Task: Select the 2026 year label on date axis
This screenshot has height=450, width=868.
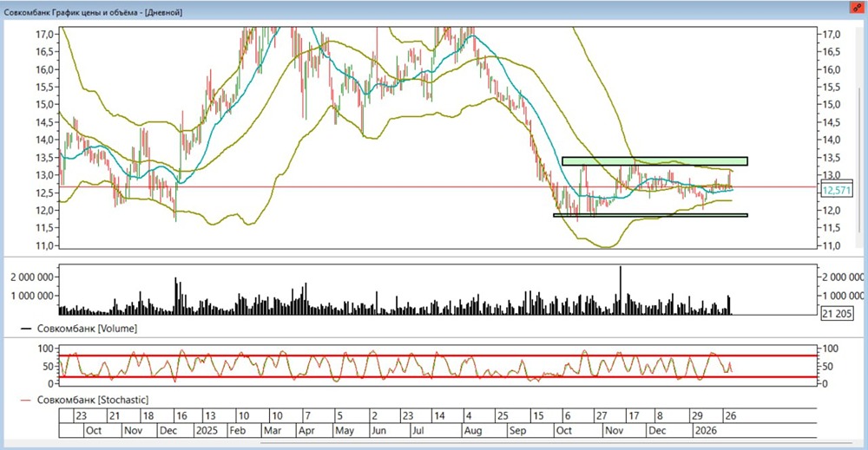Action: click(x=705, y=430)
